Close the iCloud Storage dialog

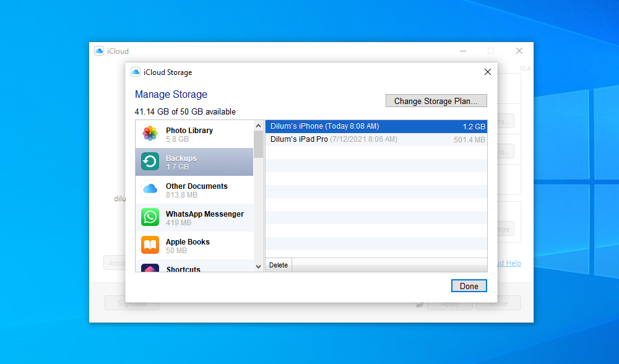click(x=488, y=72)
